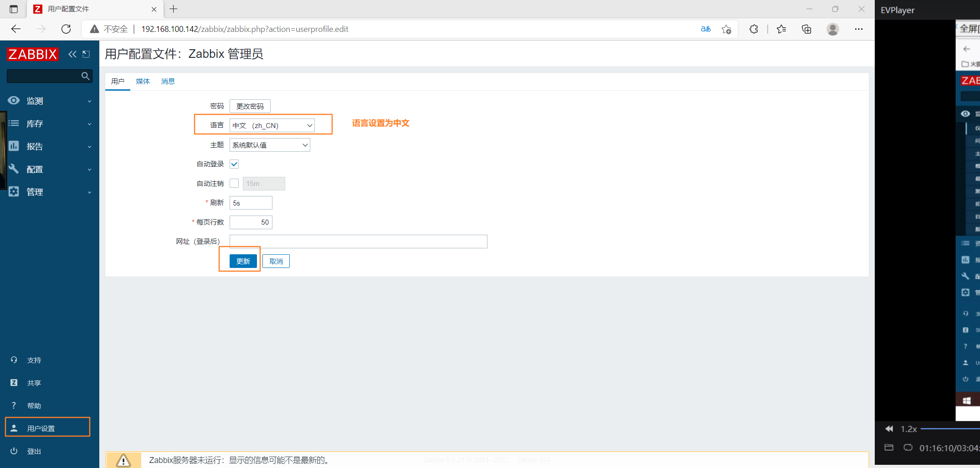Click the disabled 15m auto-logout field

click(264, 184)
